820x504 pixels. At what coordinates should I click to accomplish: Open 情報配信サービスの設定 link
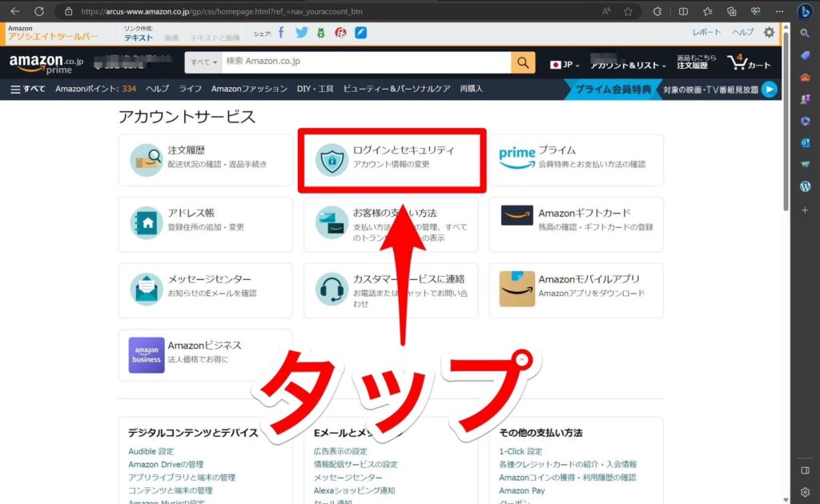(356, 464)
